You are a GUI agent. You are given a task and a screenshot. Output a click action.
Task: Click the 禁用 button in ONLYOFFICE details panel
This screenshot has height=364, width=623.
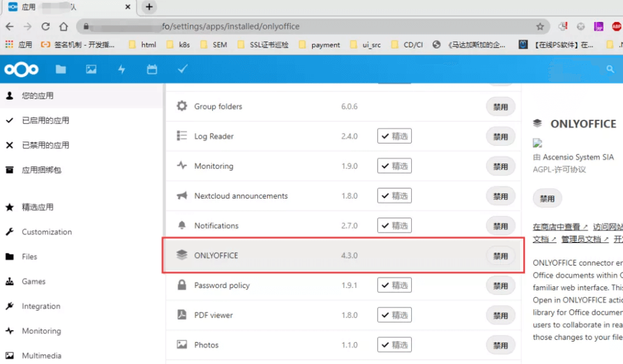coord(547,199)
